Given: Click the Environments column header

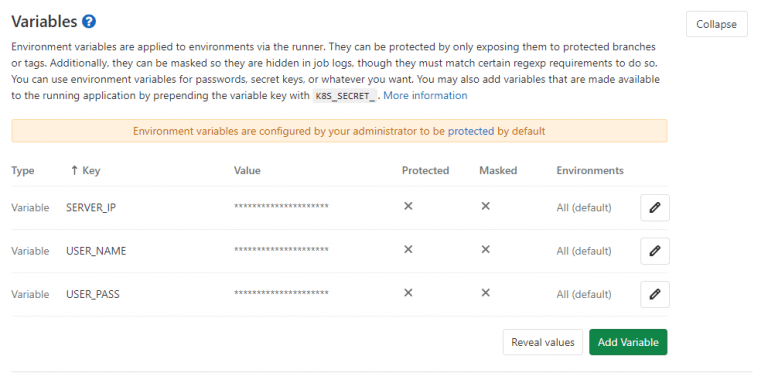Looking at the screenshot, I should (590, 170).
